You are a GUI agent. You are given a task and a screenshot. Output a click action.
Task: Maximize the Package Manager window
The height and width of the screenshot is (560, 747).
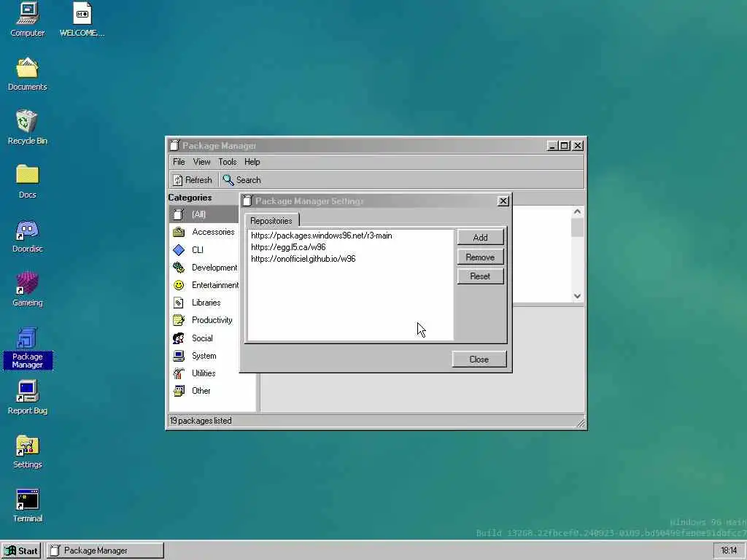click(x=565, y=146)
